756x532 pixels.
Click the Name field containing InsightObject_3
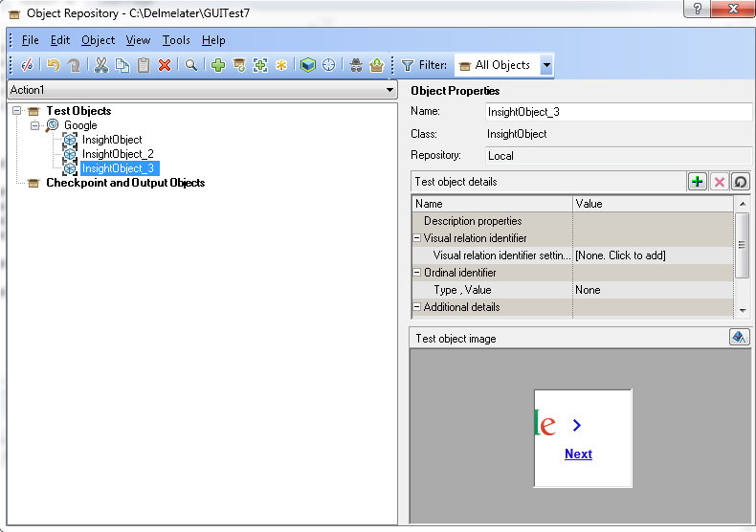pos(618,112)
